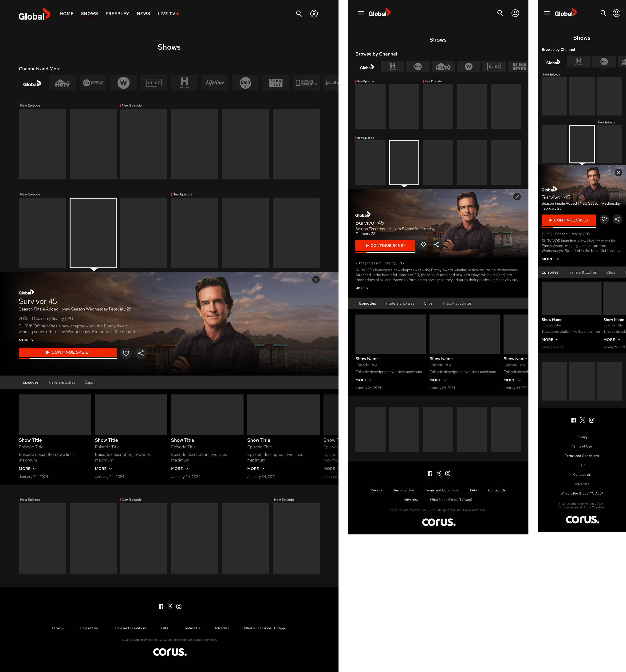The width and height of the screenshot is (626, 672).
Task: Open Instagram link in desktop footer
Action: [179, 606]
